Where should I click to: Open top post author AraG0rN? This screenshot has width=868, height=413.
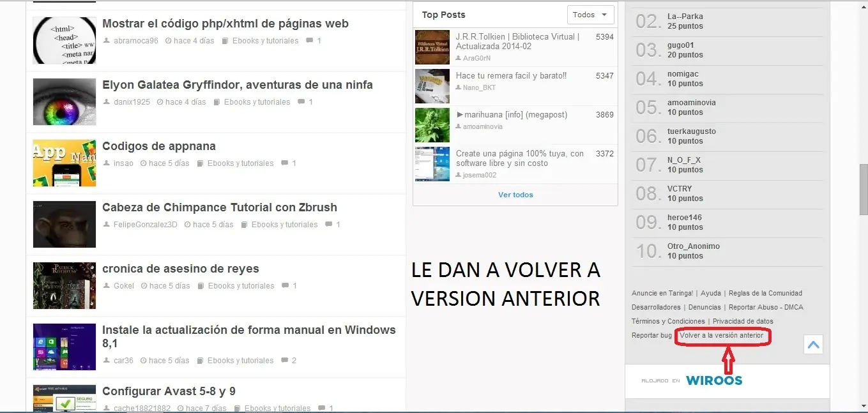click(x=476, y=58)
